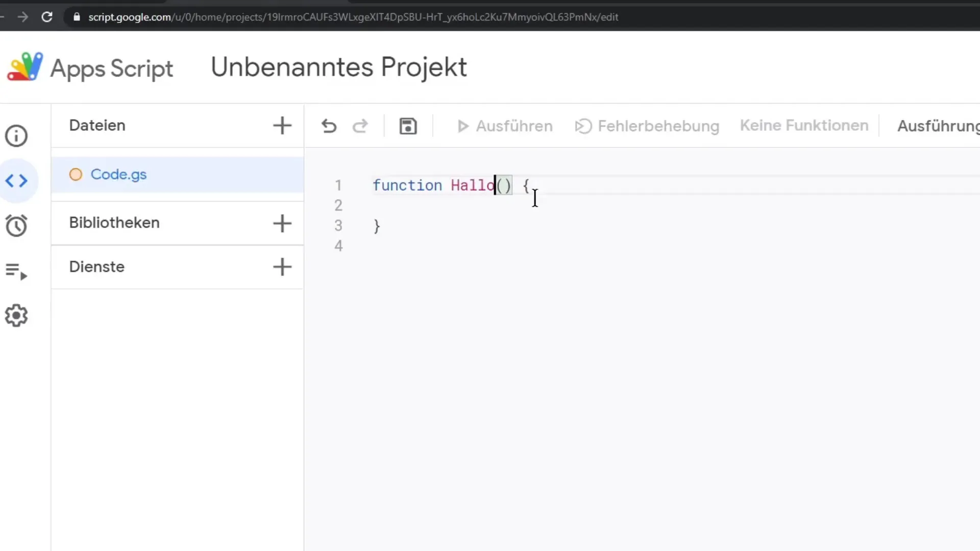
Task: Click the orange unsaved dot beside Code.gs
Action: click(x=76, y=174)
